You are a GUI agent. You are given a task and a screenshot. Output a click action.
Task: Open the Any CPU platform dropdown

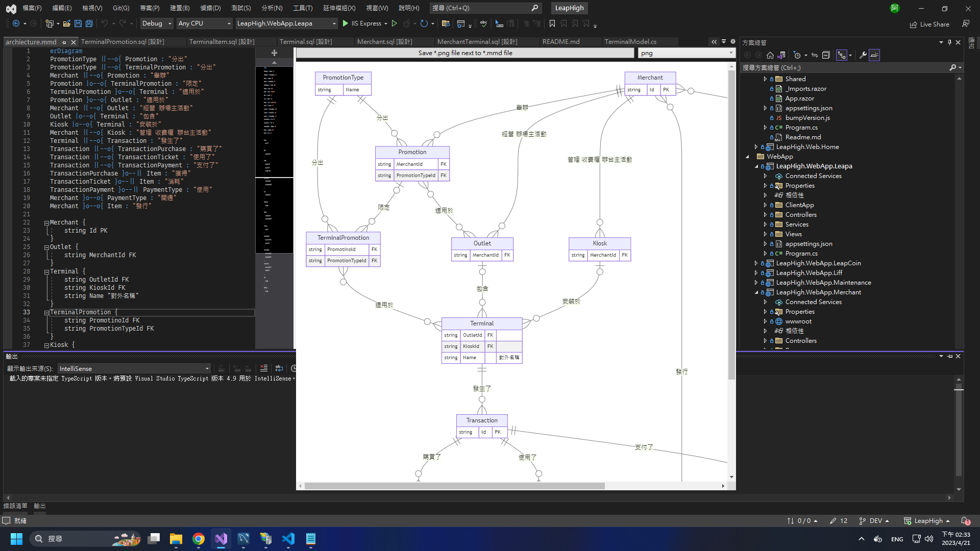[204, 23]
